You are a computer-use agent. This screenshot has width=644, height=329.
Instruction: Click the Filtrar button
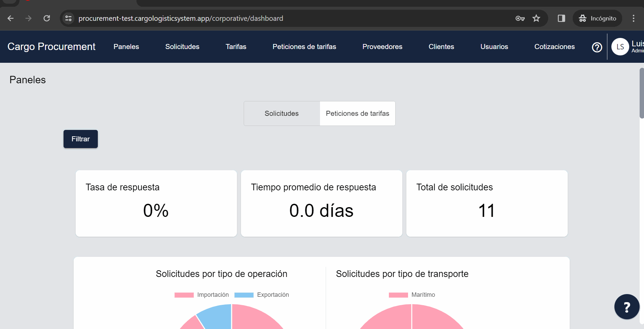(81, 139)
